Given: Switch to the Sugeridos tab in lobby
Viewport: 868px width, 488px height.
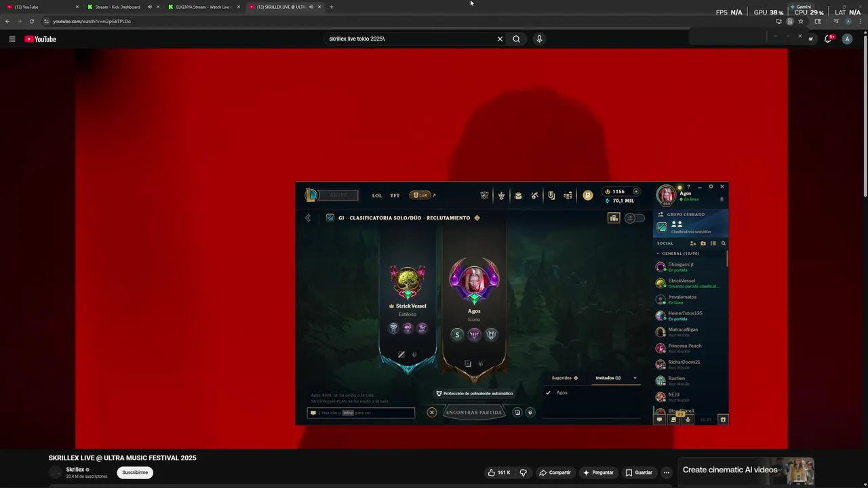Looking at the screenshot, I should click(564, 378).
